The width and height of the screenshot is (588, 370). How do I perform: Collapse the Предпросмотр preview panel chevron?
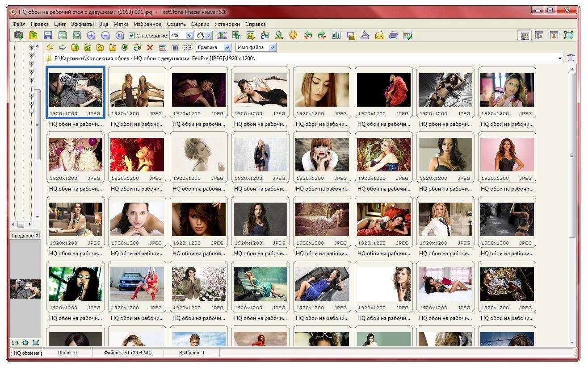coord(37,235)
